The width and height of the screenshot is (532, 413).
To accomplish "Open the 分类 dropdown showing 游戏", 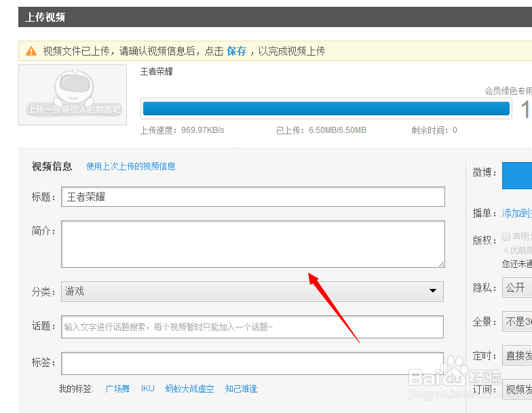I will click(x=252, y=292).
